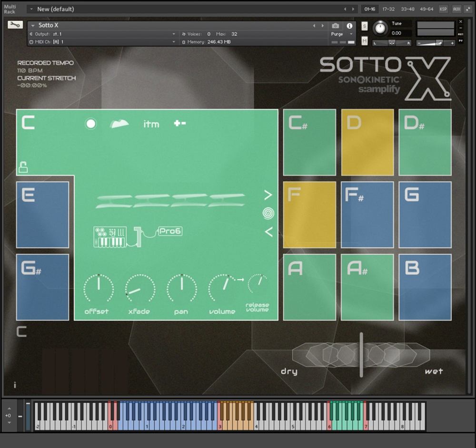The width and height of the screenshot is (476, 448).
Task: Click the camera snapshot icon
Action: (335, 26)
